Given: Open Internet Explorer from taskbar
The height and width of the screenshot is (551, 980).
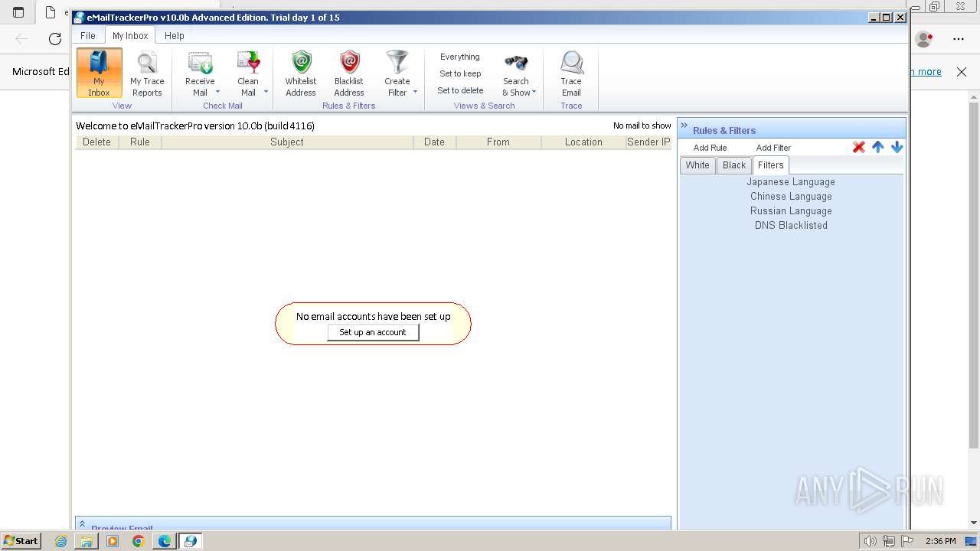Looking at the screenshot, I should pos(61,541).
